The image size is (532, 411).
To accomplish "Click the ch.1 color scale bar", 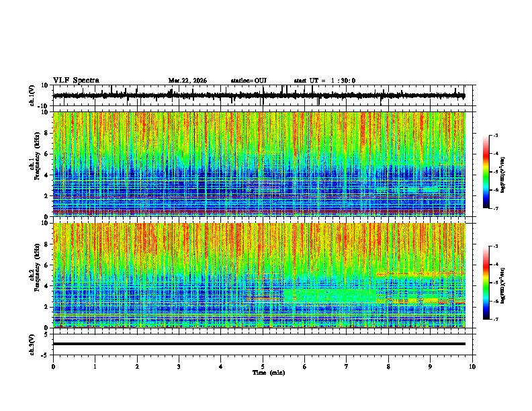I will click(x=486, y=172).
